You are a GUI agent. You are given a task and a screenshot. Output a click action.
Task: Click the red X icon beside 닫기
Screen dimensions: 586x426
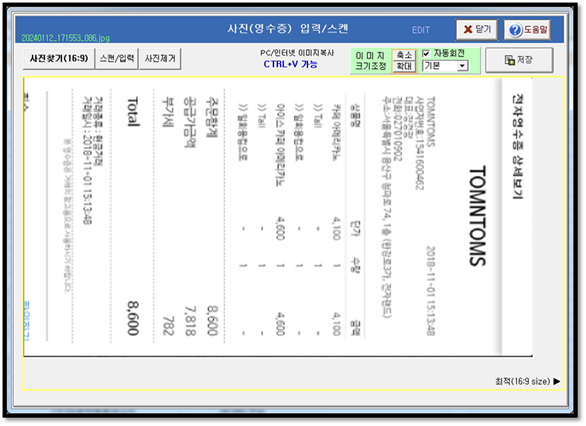point(468,30)
